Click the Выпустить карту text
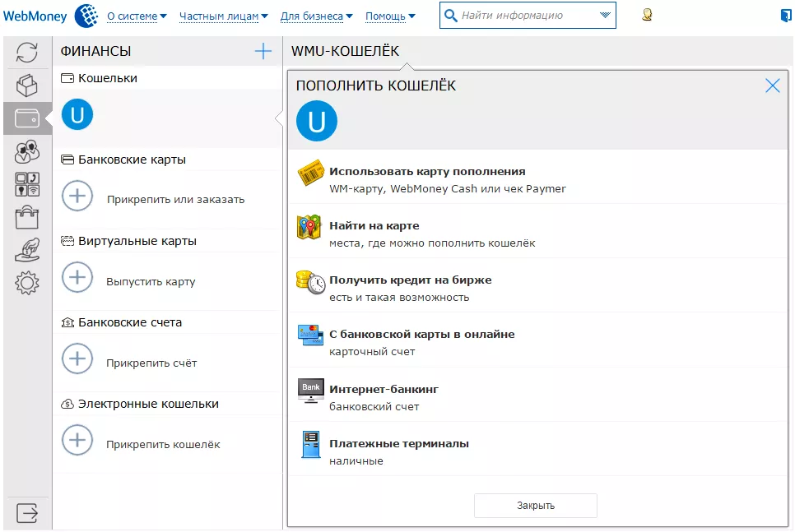 point(151,282)
